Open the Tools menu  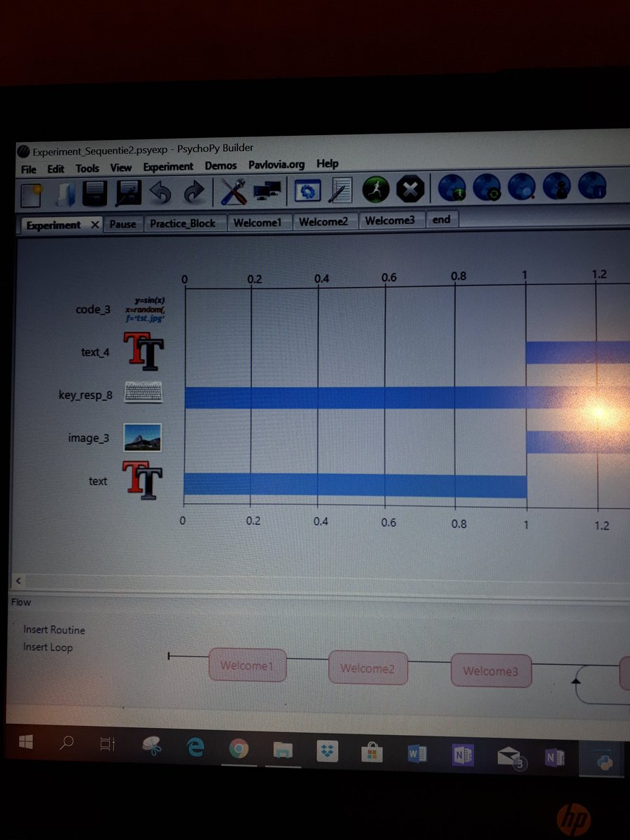87,169
